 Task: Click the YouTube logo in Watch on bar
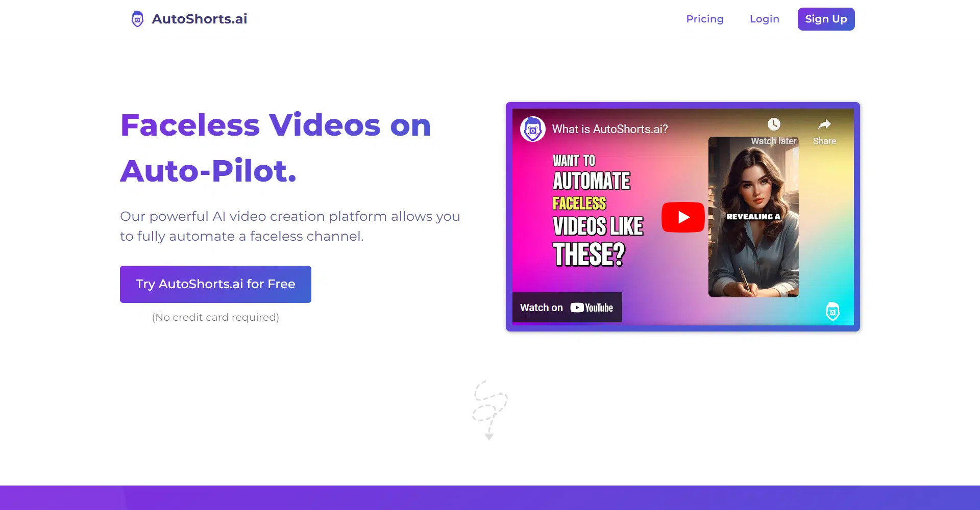click(592, 308)
